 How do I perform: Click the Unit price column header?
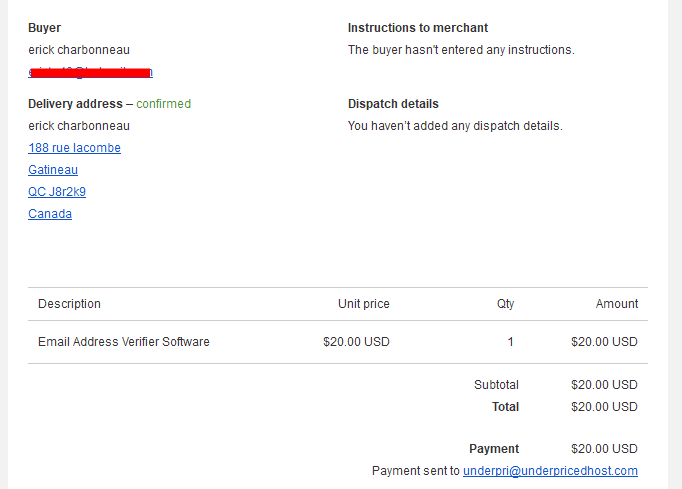[364, 304]
